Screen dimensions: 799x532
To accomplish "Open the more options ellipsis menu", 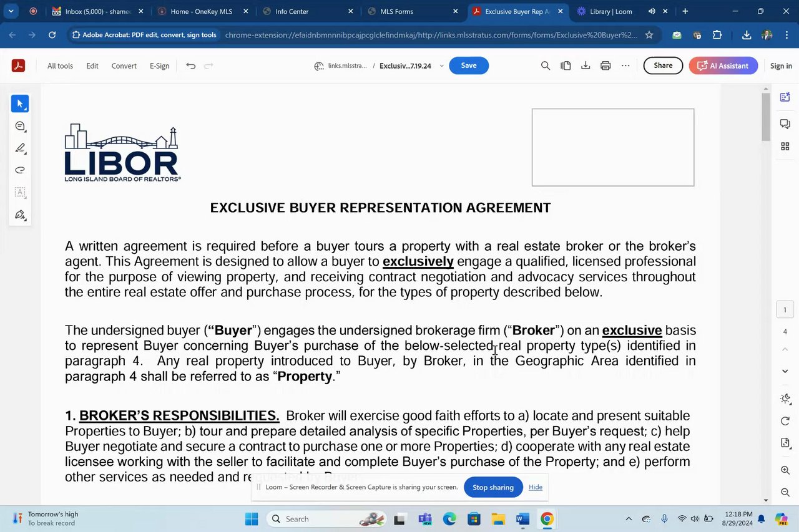I will (x=625, y=65).
